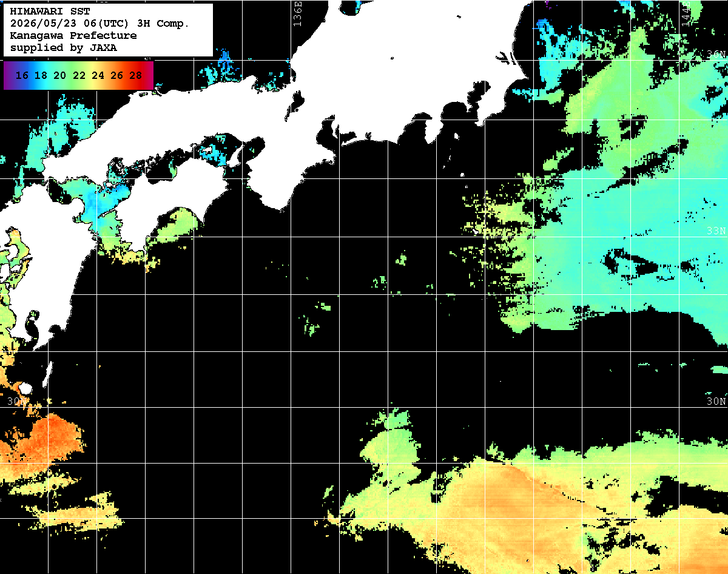Click the 24 value on the color legend
The image size is (728, 574).
[98, 76]
